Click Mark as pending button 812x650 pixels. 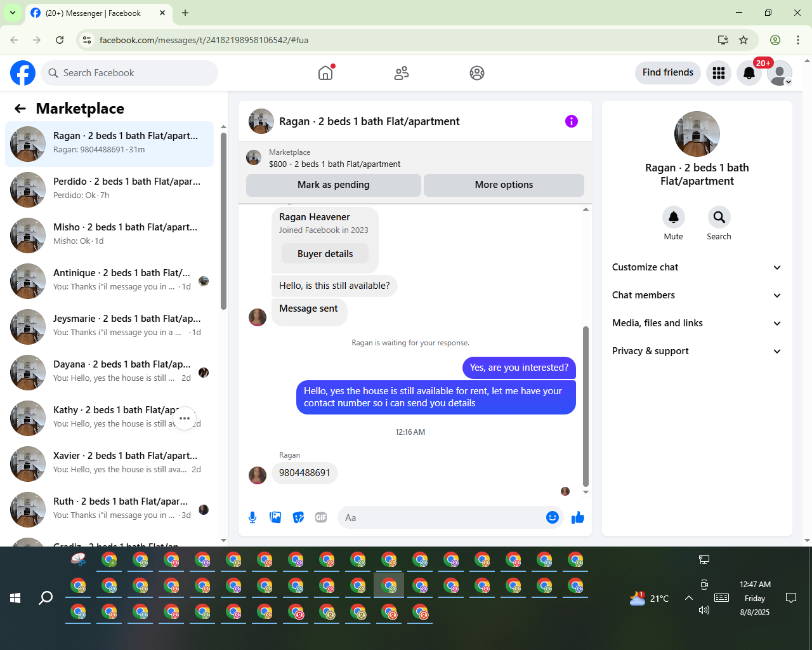click(x=334, y=185)
